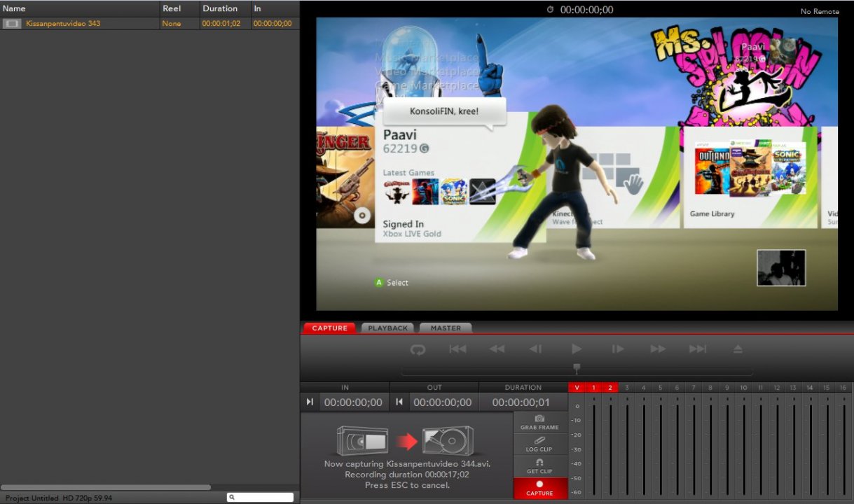Sort clips by the Duration column
This screenshot has height=504, width=854.
[x=225, y=8]
